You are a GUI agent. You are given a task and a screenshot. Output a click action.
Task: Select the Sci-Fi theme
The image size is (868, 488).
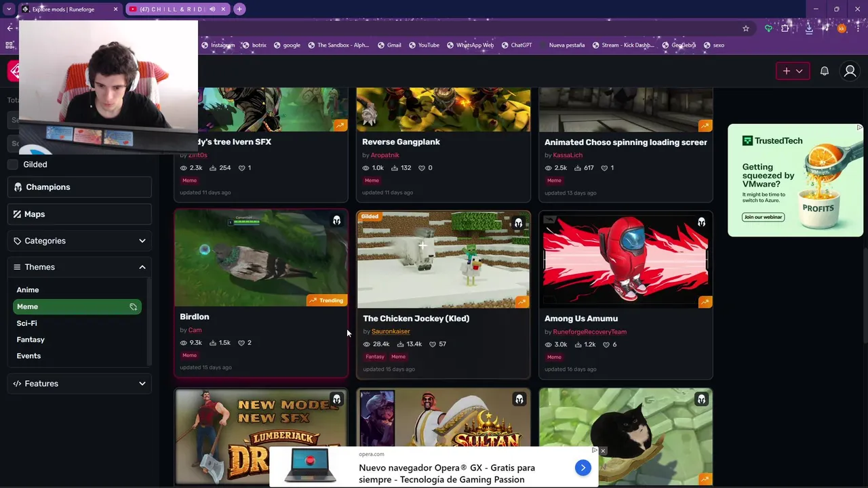27,323
